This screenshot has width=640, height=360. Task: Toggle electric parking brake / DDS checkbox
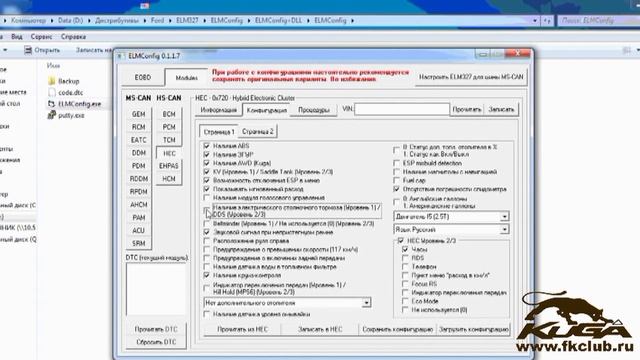click(x=207, y=211)
